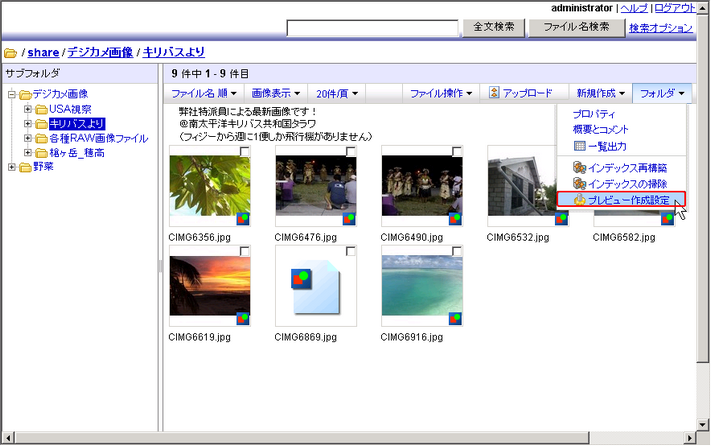Click the vertical scrollbar down arrow
This screenshot has height=446, width=711.
(703, 425)
